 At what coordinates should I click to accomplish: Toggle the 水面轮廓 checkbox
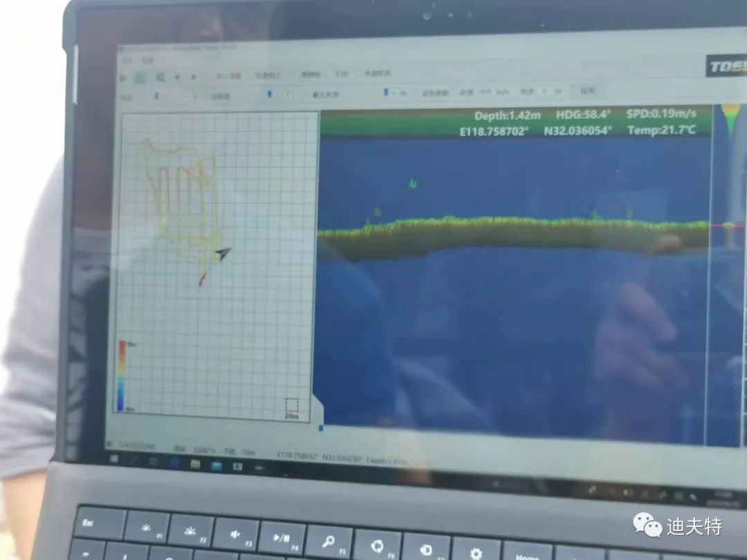(361, 74)
